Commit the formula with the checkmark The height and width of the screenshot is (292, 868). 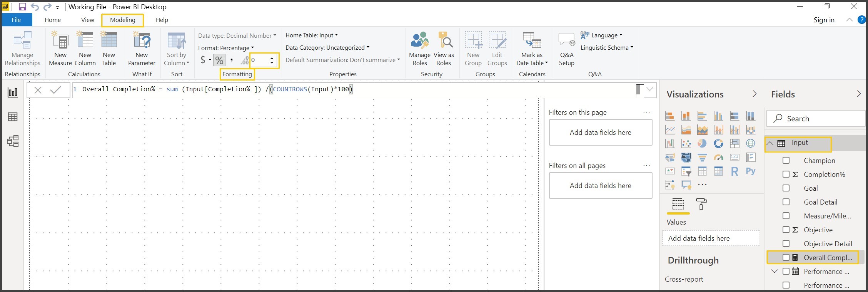56,90
